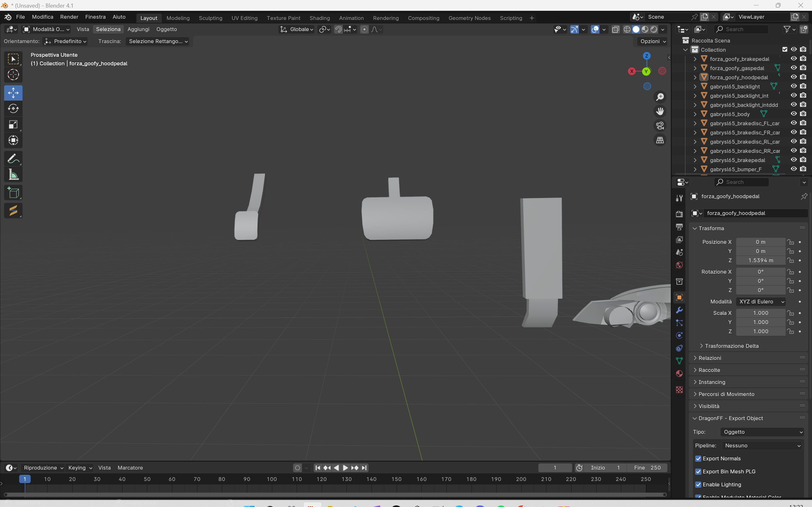Hide forza_goofy_brakepedal with eye icon

pos(794,59)
